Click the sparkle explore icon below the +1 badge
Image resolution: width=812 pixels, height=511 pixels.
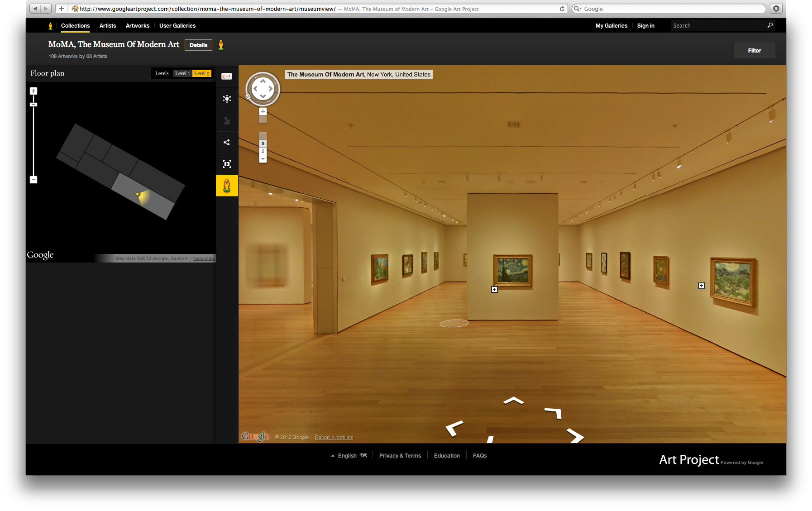click(x=227, y=99)
